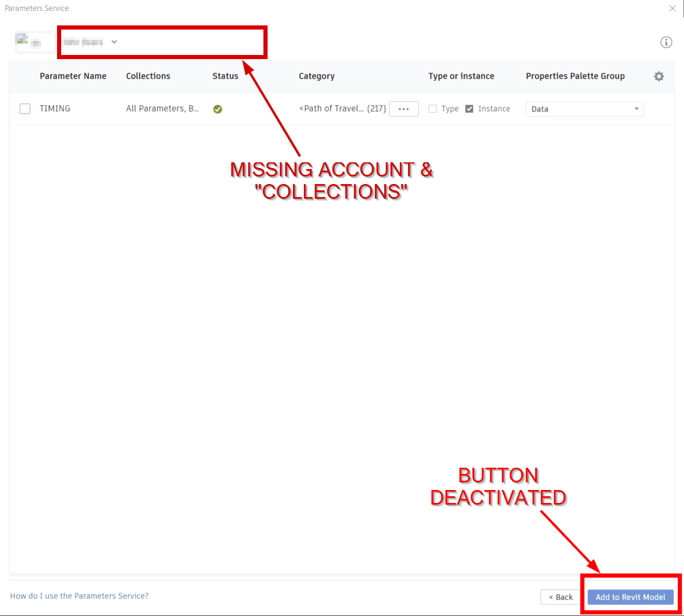Expand the Data dropdown arrow

[636, 109]
